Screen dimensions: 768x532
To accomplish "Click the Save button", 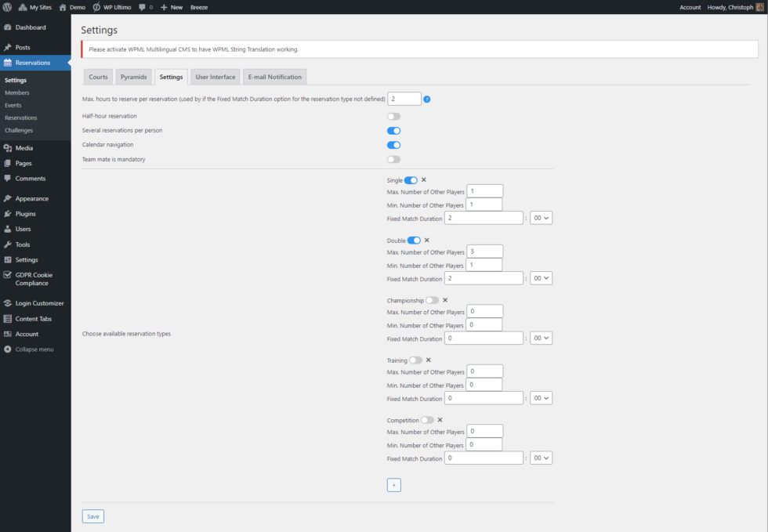I will (x=93, y=516).
